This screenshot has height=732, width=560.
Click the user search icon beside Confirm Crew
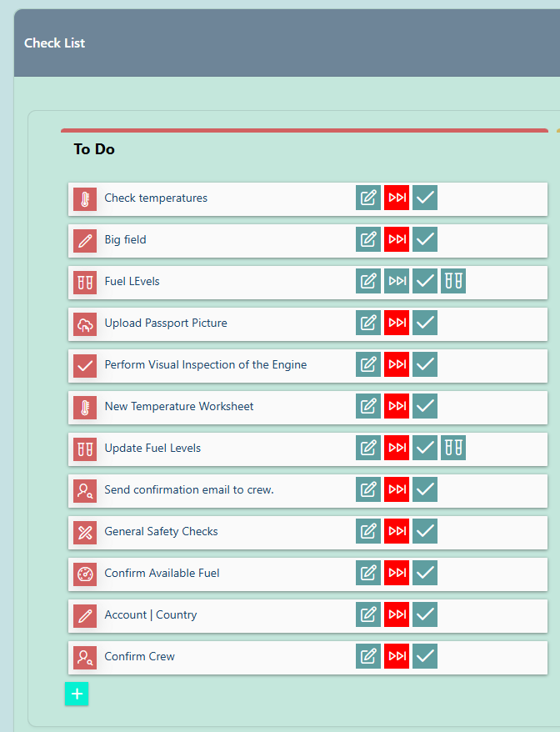coord(85,657)
